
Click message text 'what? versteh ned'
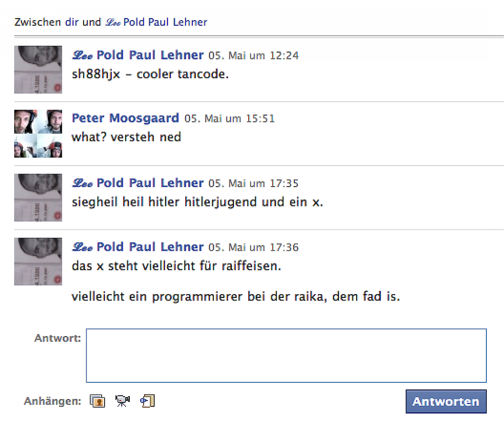pyautogui.click(x=126, y=137)
